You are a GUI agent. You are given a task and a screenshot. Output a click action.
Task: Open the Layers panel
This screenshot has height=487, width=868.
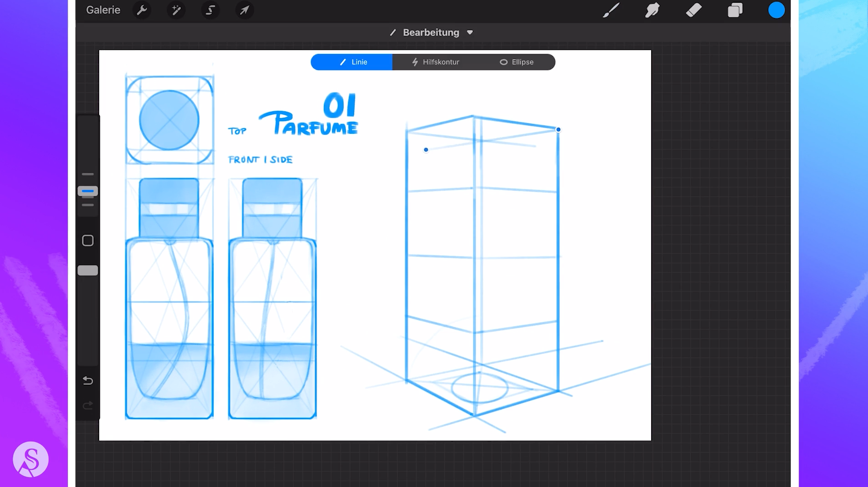tap(735, 10)
